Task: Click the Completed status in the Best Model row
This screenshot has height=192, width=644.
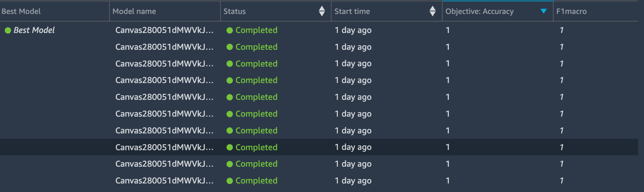Action: coord(256,30)
